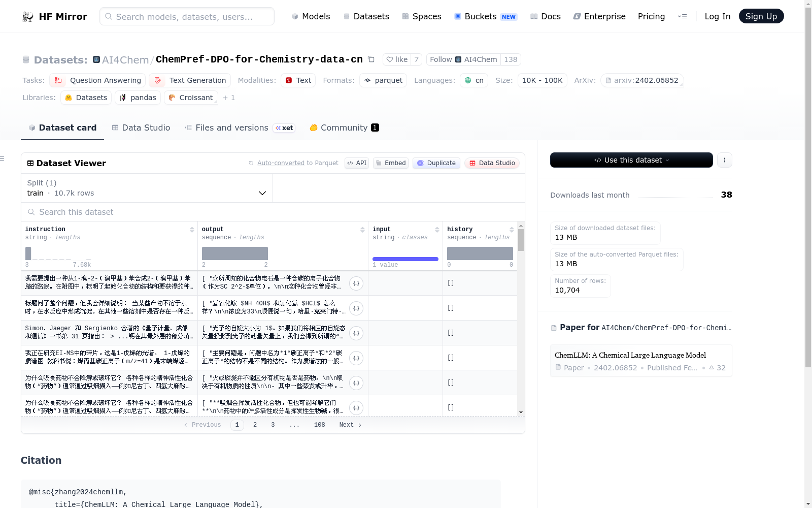Click the Text modality tag

(298, 80)
